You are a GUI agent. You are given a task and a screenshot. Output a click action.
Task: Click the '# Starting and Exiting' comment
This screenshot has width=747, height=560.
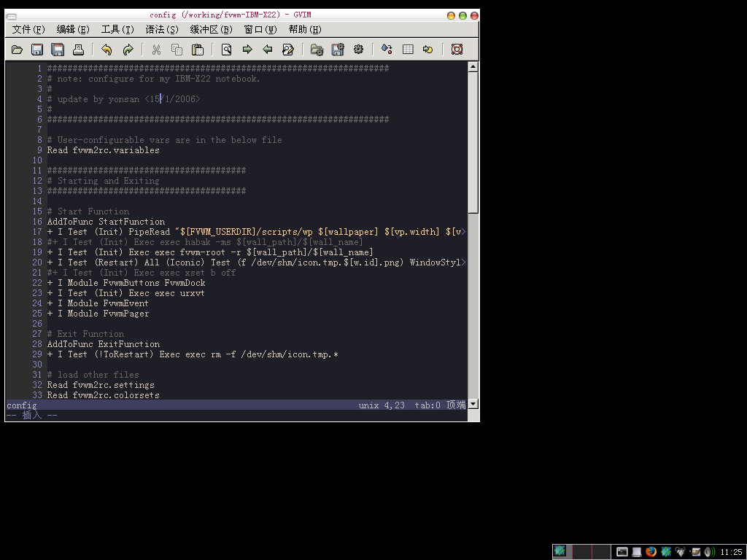pos(104,181)
